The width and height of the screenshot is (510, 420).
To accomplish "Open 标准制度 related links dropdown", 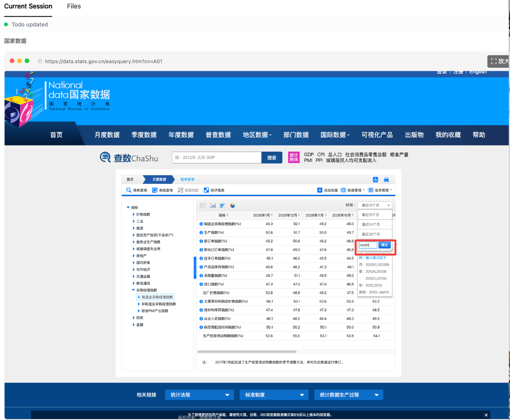I will [x=274, y=395].
